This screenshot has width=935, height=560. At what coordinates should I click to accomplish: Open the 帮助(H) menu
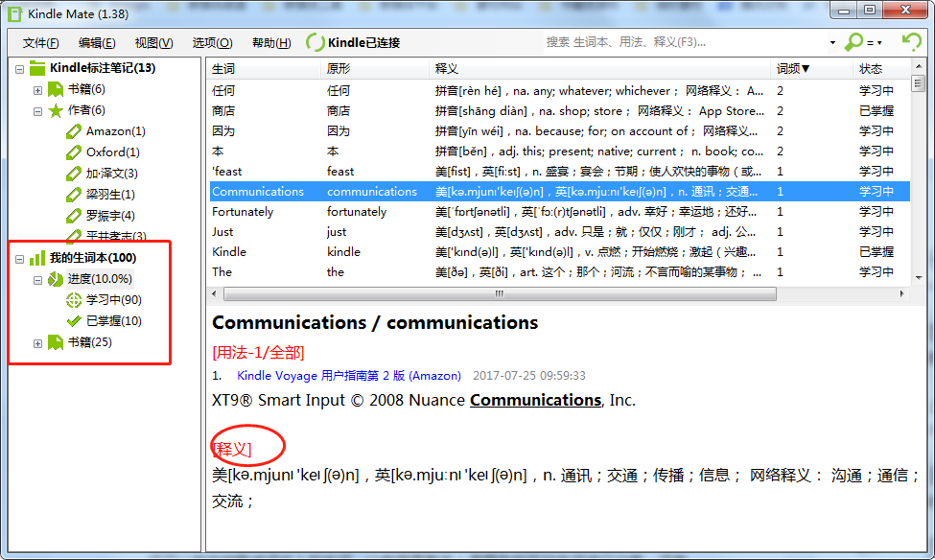pos(271,43)
